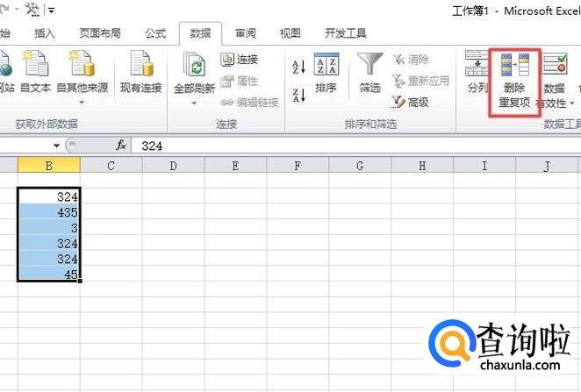Sort ascending with the A-Z icon
This screenshot has width=581, height=392.
(x=298, y=67)
